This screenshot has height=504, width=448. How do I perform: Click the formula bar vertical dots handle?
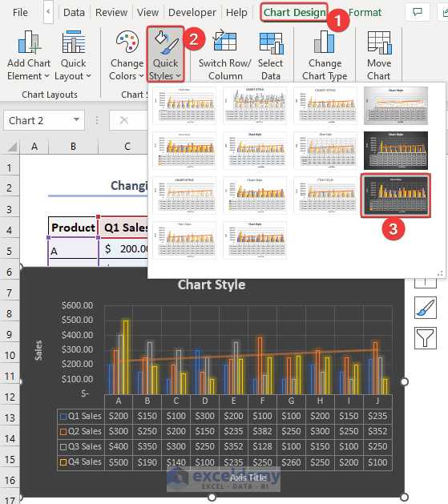tap(97, 120)
